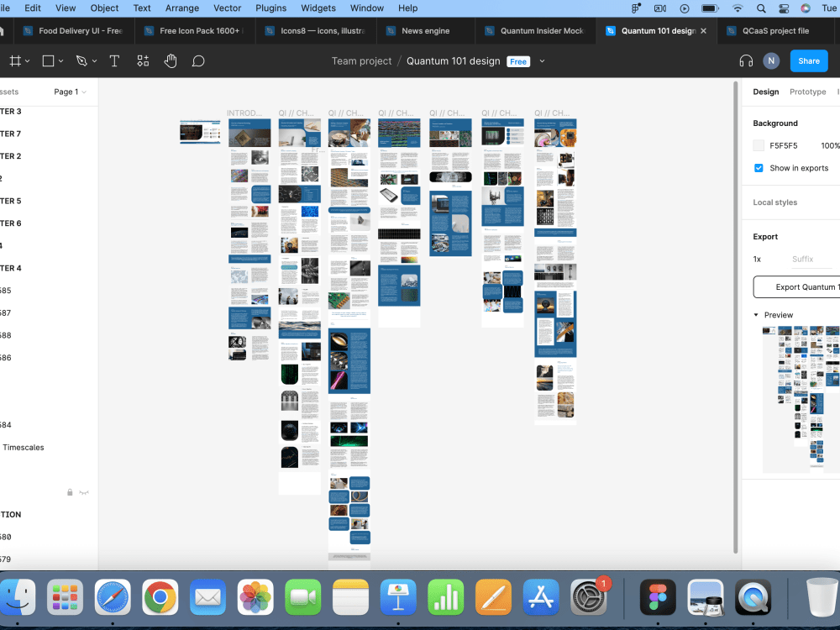Switch to News engine tab
This screenshot has height=630, width=840.
(x=425, y=31)
